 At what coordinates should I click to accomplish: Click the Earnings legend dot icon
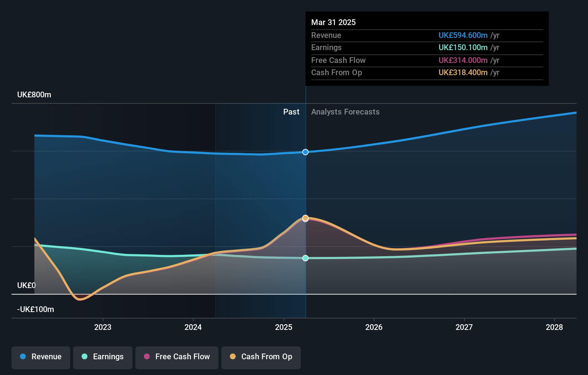click(84, 357)
